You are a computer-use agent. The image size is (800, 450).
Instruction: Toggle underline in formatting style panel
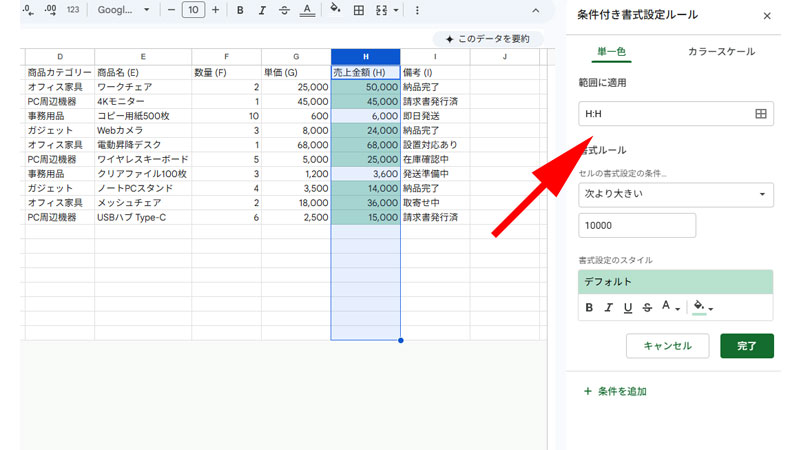(628, 308)
